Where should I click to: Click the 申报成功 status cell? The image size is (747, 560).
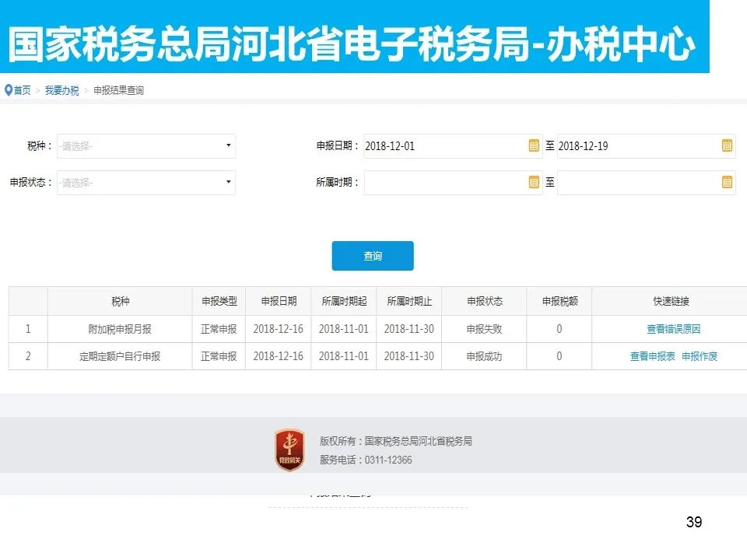485,356
